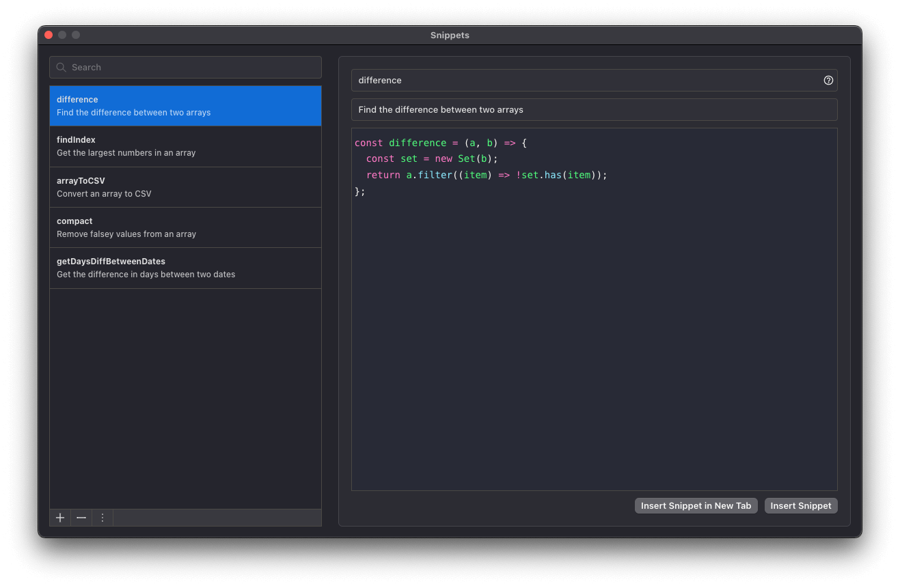
Task: Click Insert Snippet in New Tab
Action: (696, 505)
